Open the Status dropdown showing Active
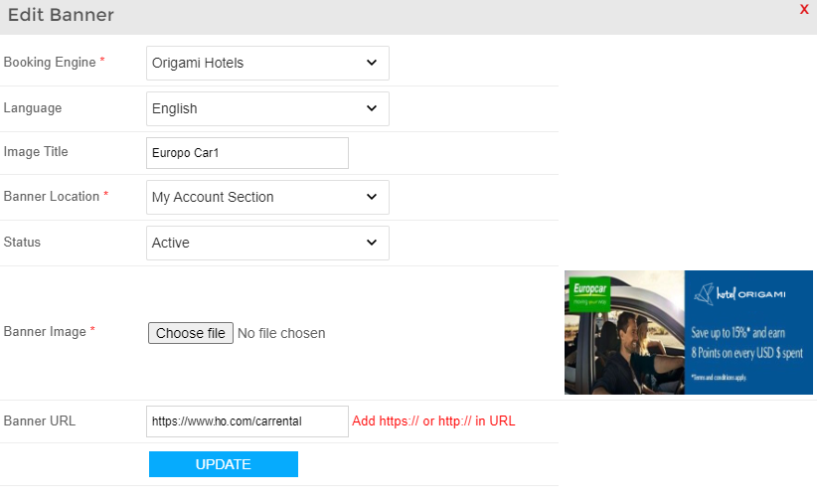This screenshot has height=504, width=817. 267,243
